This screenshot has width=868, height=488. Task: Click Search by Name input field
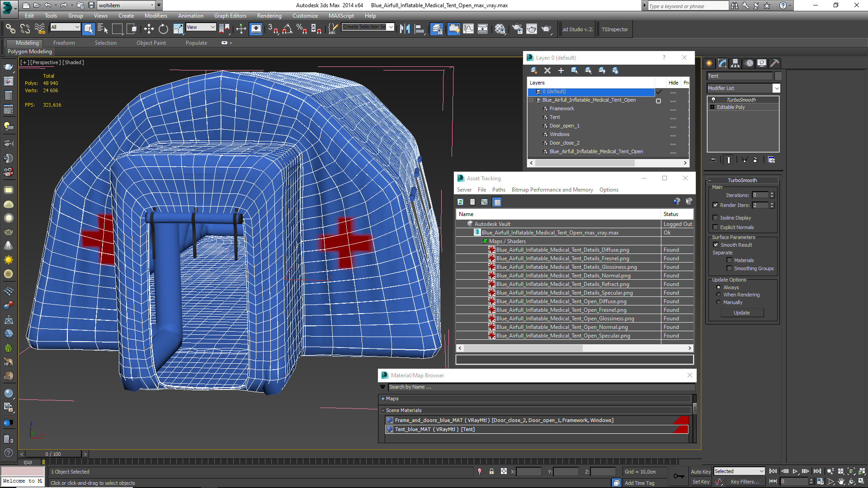click(x=537, y=387)
